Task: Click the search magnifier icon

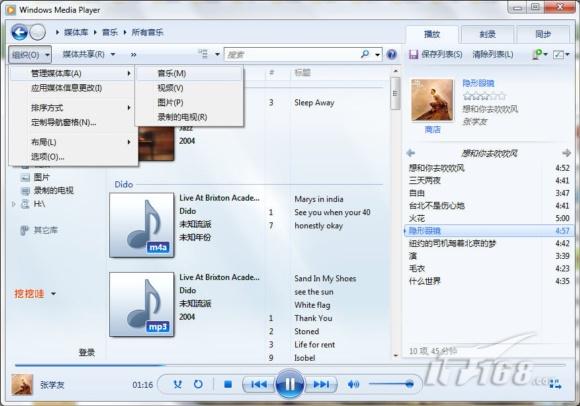Action: [365, 54]
